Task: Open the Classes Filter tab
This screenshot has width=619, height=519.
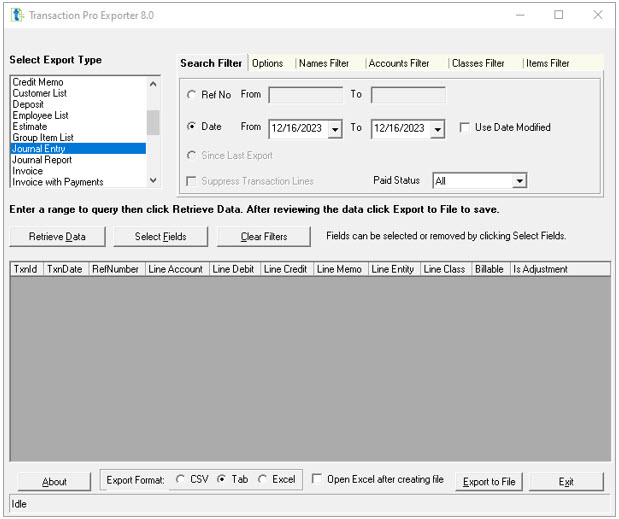Action: click(x=478, y=63)
